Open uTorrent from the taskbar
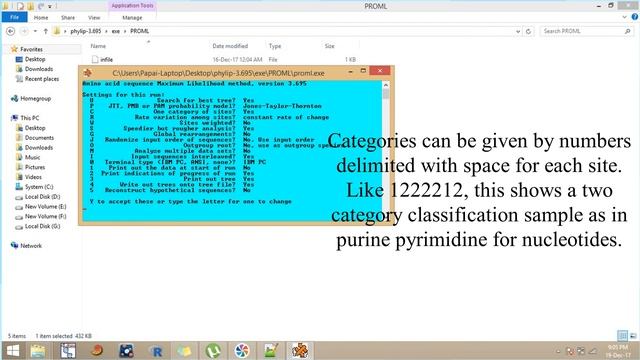Screen dimensions: 640x360 pyautogui.click(x=213, y=351)
